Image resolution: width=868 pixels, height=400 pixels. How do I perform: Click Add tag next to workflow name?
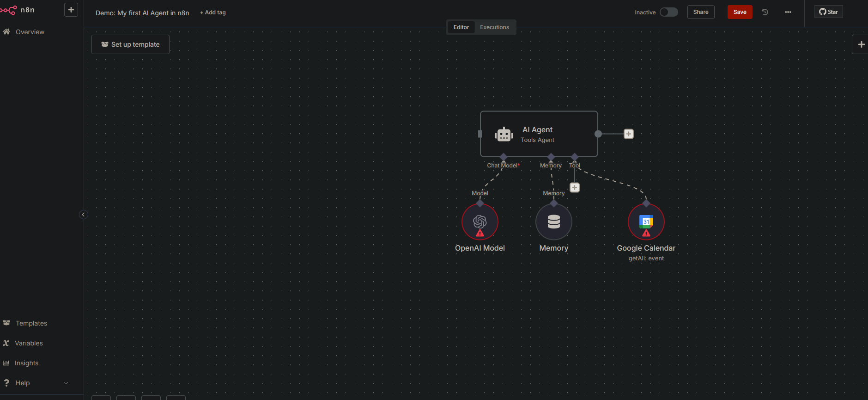pyautogui.click(x=213, y=12)
